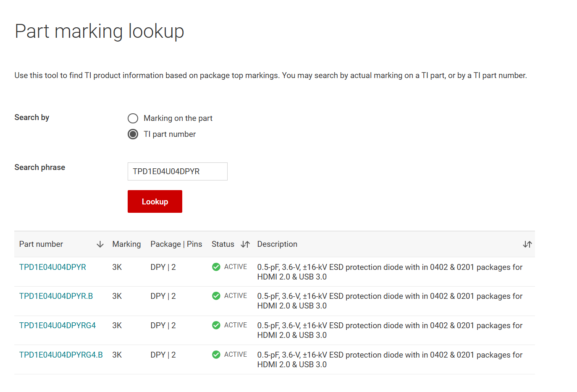
Task: Select 'Marking on the part' radio option
Action: 133,118
